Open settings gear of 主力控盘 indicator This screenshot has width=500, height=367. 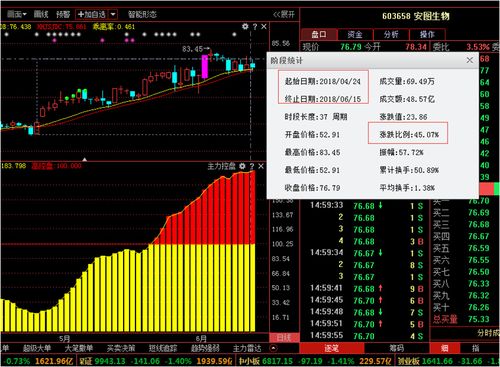(242, 166)
